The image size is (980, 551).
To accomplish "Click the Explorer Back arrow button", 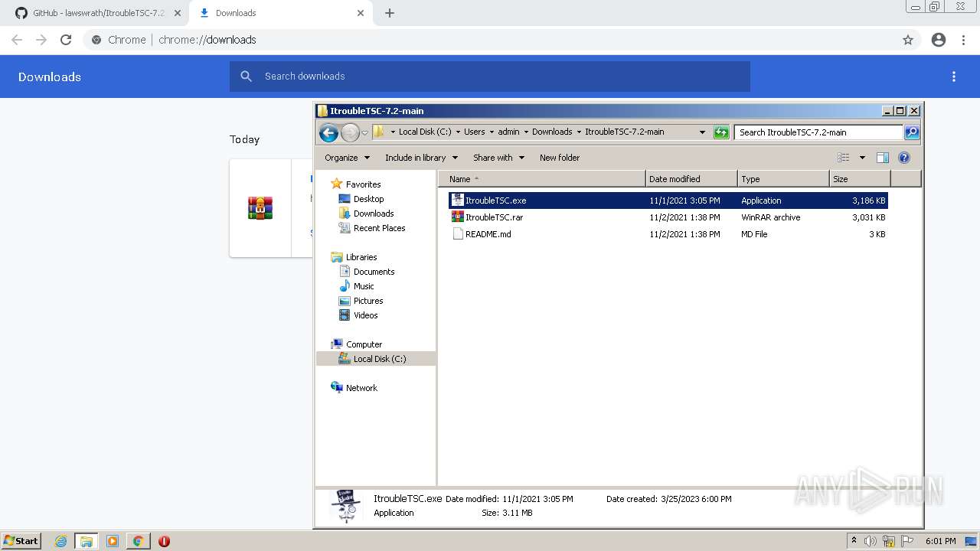I will 329,132.
